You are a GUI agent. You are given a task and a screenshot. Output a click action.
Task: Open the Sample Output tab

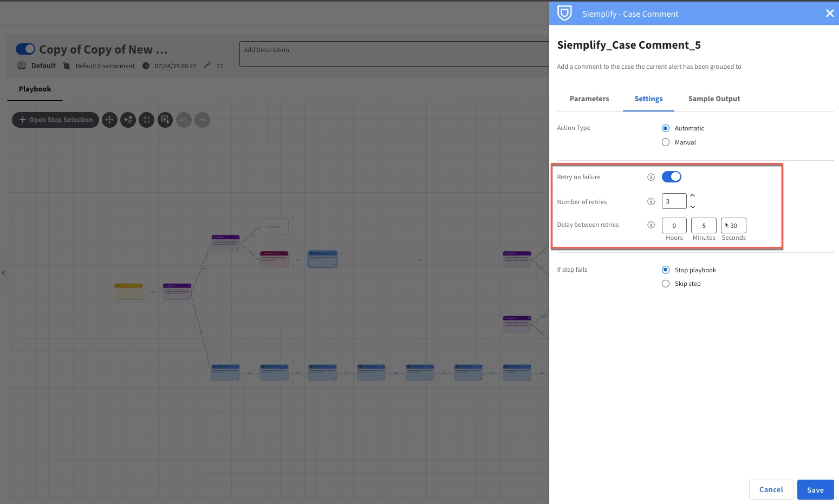tap(714, 99)
